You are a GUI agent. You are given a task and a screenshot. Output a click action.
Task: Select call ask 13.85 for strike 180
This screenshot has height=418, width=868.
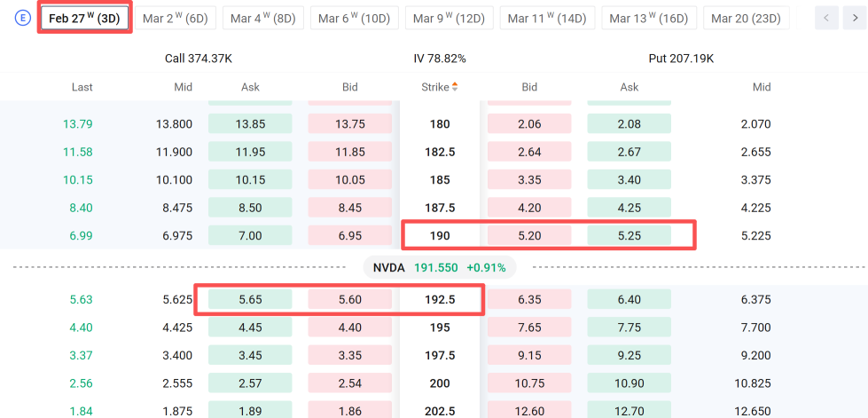point(250,123)
